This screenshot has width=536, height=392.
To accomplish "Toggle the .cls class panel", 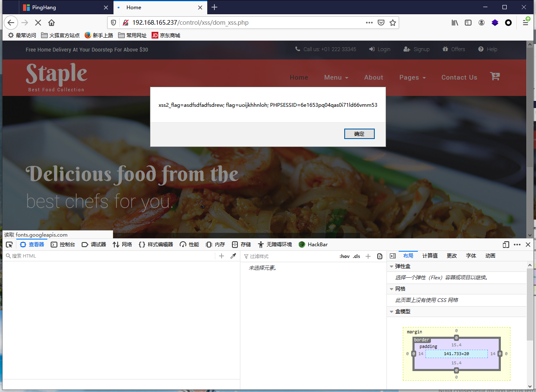I will click(356, 256).
